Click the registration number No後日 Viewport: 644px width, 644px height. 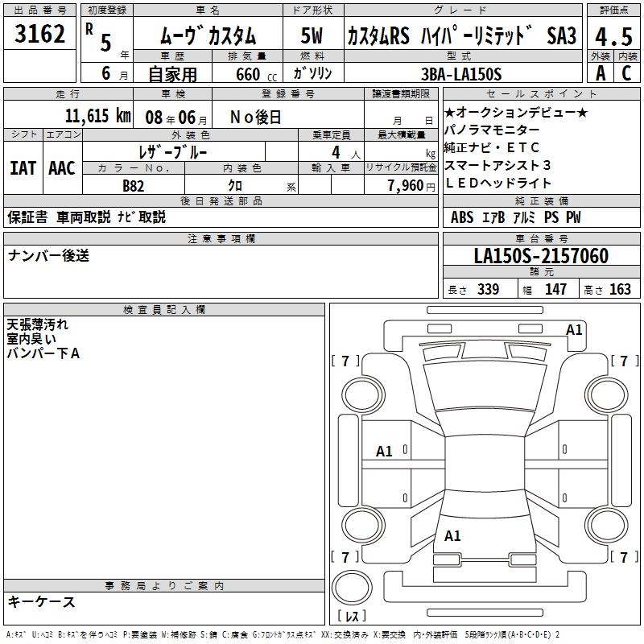click(x=255, y=118)
